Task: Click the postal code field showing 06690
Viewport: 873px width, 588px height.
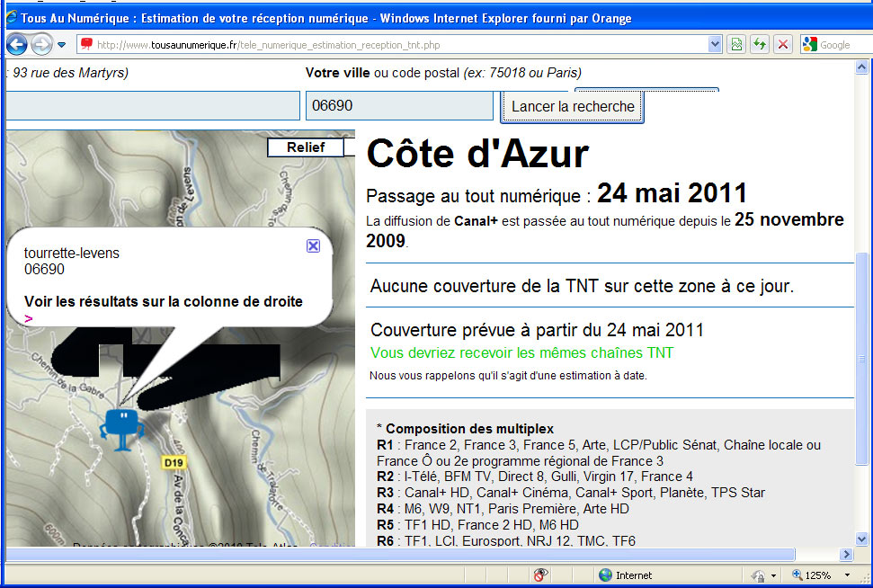Action: click(x=399, y=105)
